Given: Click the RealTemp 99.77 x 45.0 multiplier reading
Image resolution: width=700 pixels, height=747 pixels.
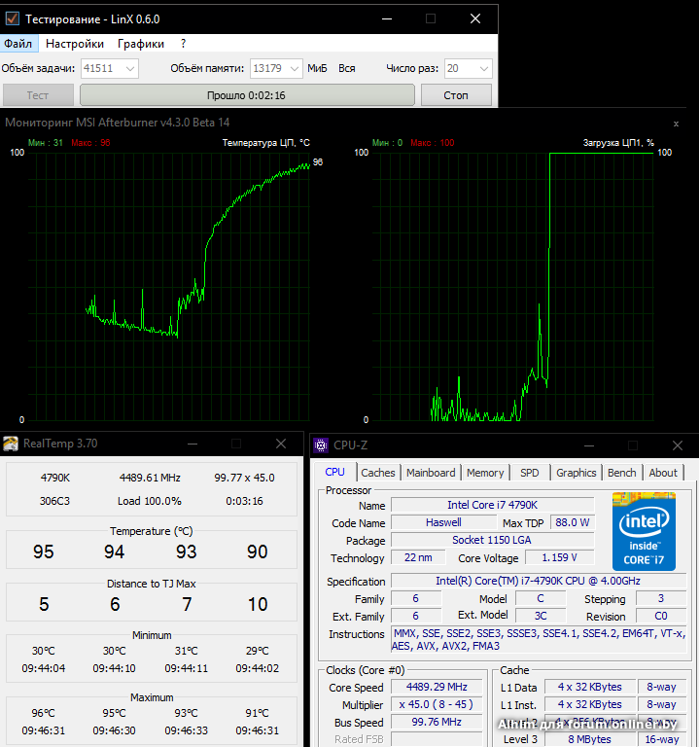Looking at the screenshot, I should pyautogui.click(x=244, y=478).
